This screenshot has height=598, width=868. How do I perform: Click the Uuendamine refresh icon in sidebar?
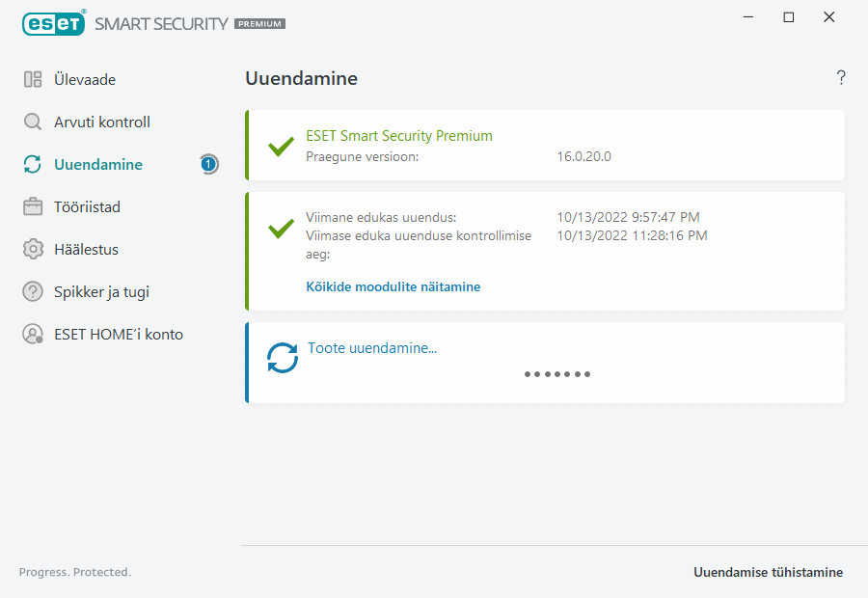coord(33,165)
